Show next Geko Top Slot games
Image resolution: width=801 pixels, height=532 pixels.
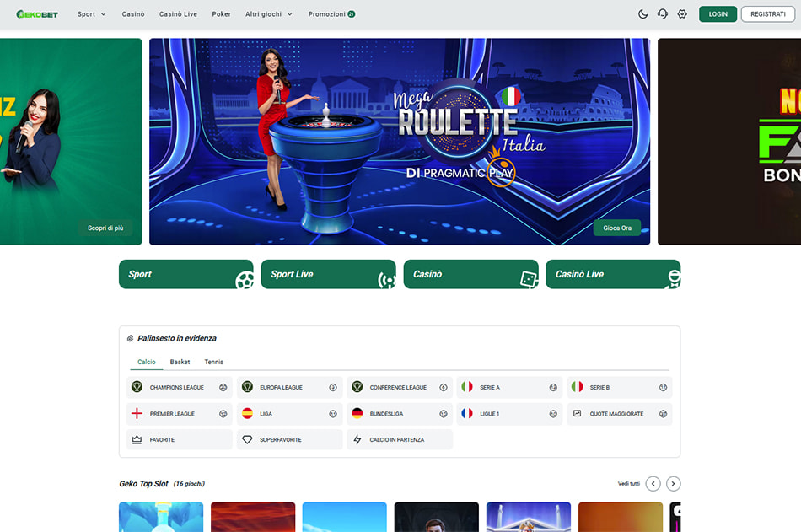coord(674,483)
